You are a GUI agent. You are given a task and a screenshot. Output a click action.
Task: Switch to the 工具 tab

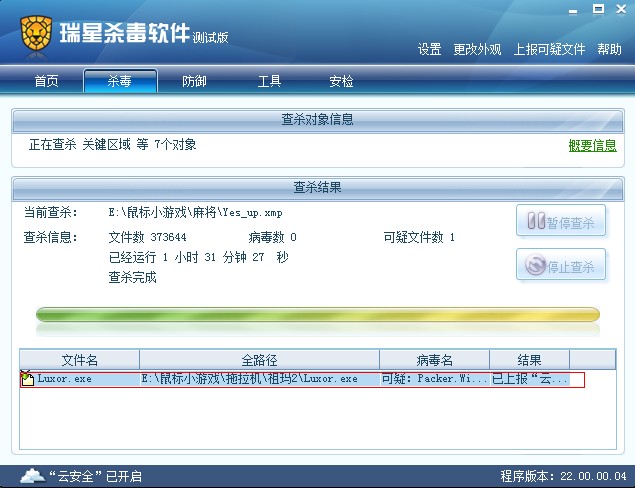pos(269,81)
